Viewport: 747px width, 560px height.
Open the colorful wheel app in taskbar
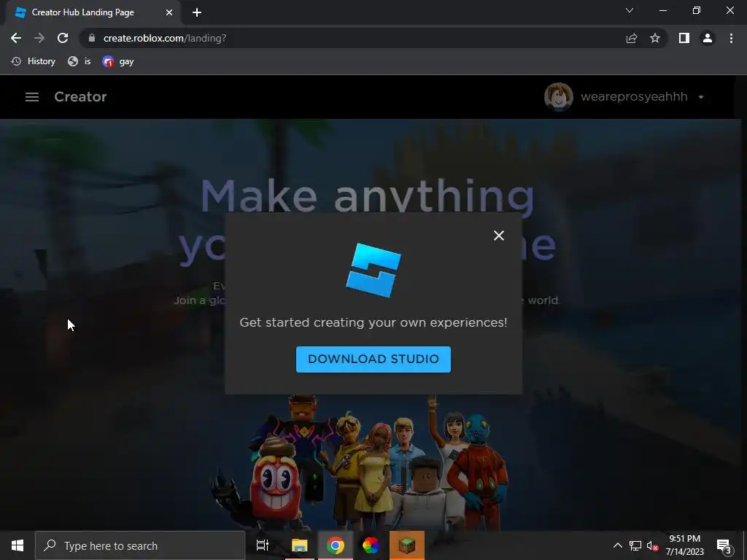371,545
